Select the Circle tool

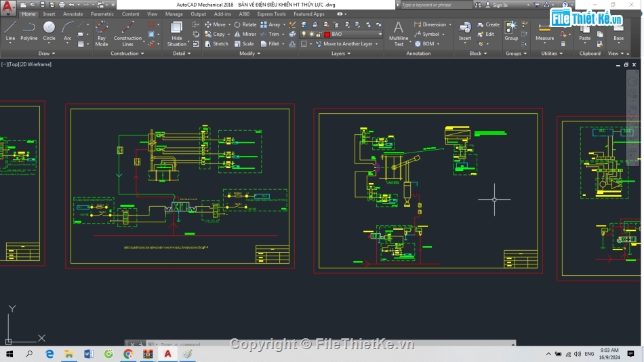(x=49, y=32)
